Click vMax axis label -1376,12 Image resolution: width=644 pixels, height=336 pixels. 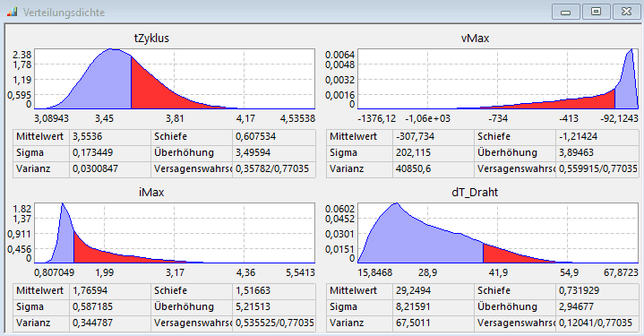376,118
